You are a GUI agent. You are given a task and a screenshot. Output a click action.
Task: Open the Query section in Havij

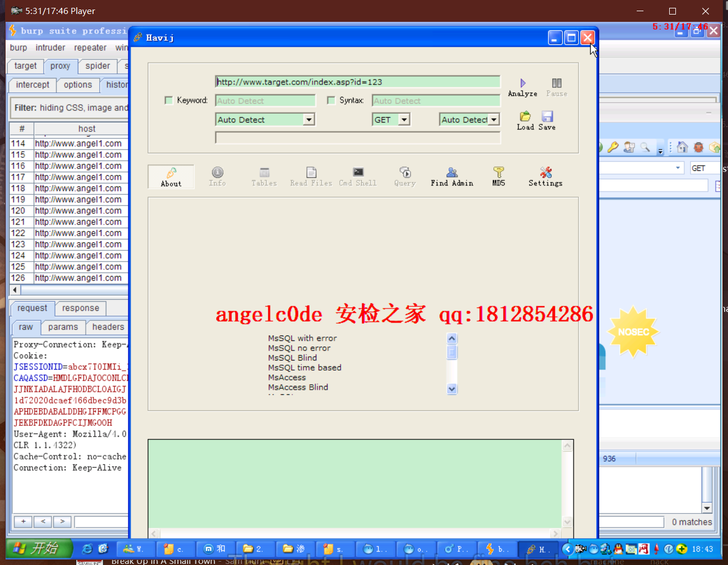405,177
